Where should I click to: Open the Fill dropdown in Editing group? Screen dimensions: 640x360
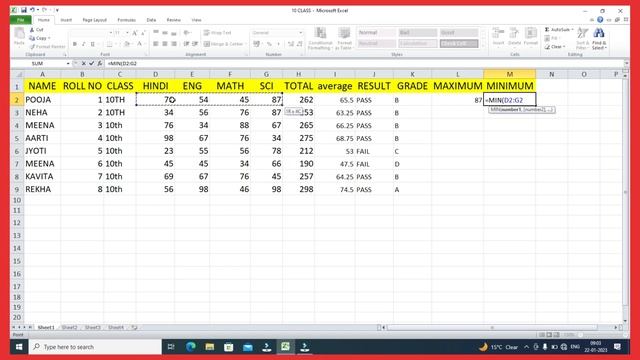(560, 38)
